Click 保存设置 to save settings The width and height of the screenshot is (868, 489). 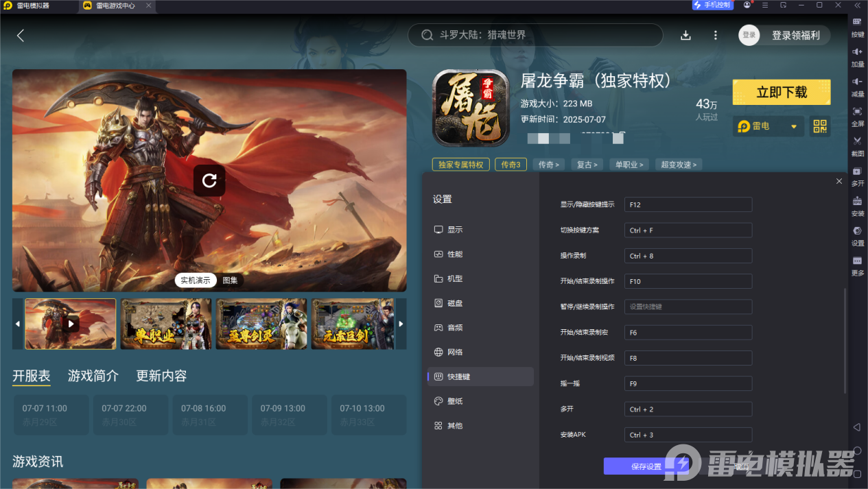646,466
